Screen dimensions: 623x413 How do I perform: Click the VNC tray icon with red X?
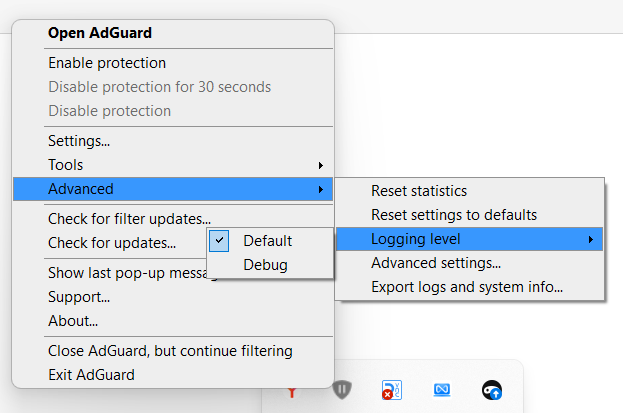point(392,390)
